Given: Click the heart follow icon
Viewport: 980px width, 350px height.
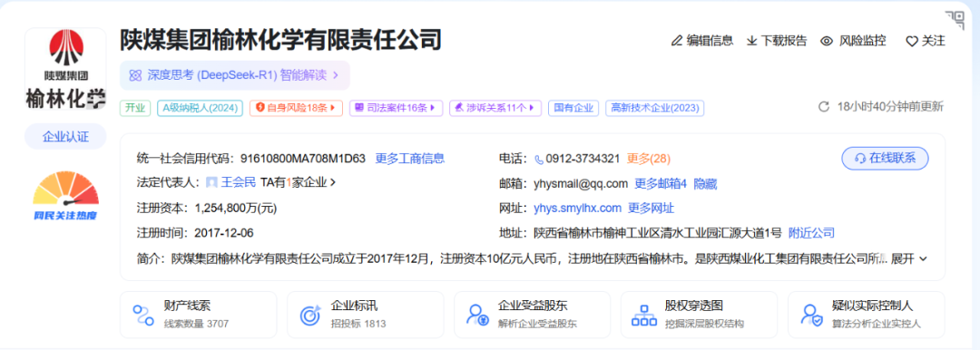Looking at the screenshot, I should 912,42.
